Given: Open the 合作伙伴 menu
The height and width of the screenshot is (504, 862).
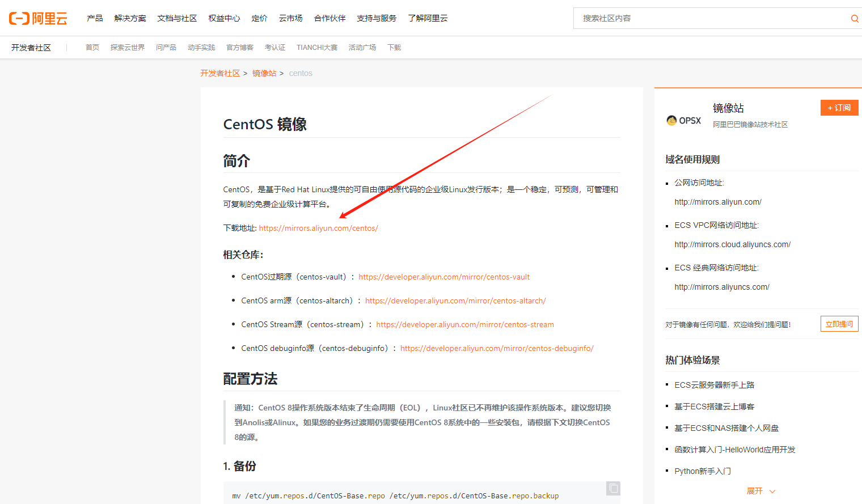Looking at the screenshot, I should coord(329,18).
